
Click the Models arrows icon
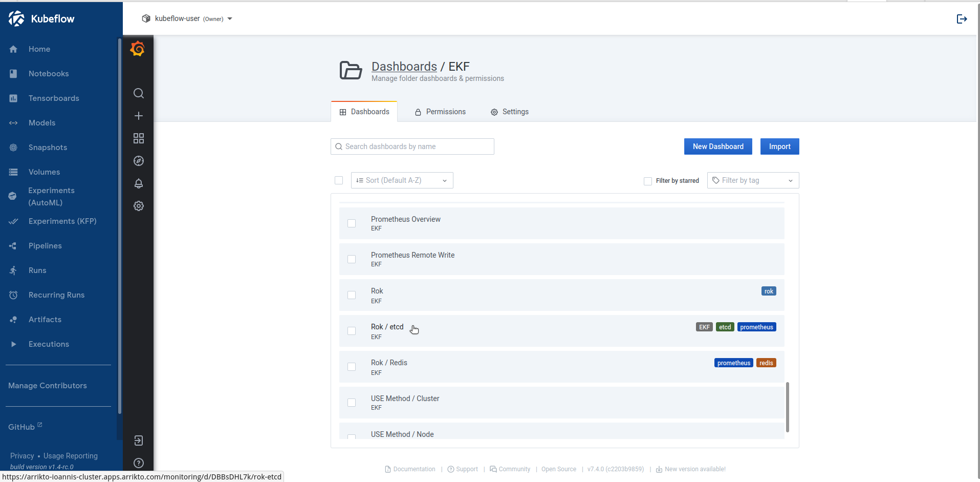point(13,123)
